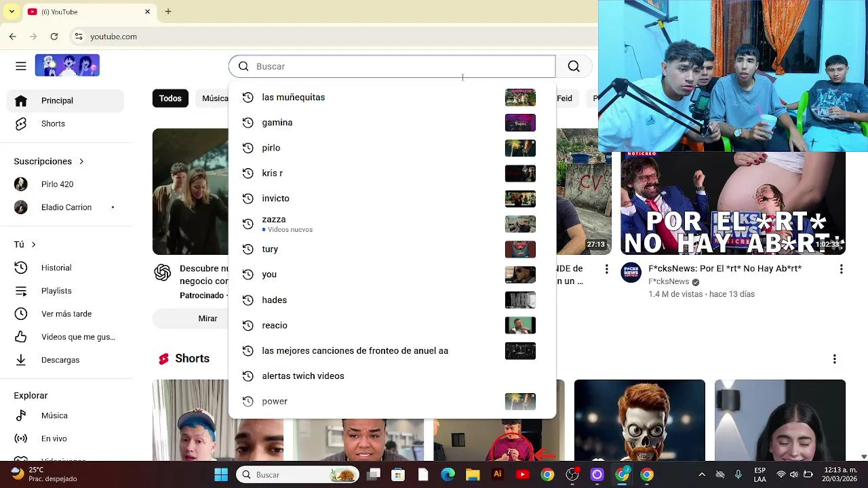Viewport: 868px width, 488px height.
Task: Select the Feid filter chip
Action: click(566, 98)
